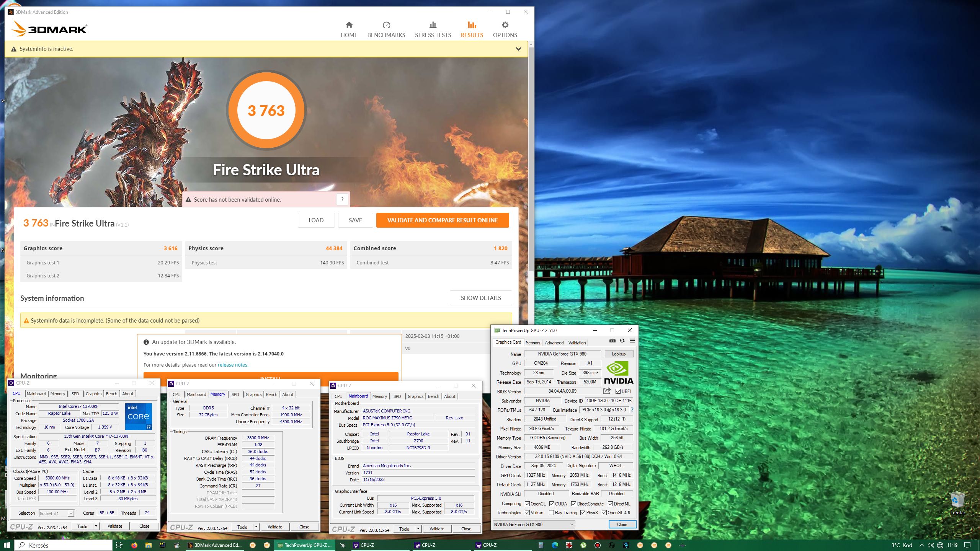Switch to the Sensors tab in GPU-Z
Viewport: 980px width, 551px height.
[533, 342]
